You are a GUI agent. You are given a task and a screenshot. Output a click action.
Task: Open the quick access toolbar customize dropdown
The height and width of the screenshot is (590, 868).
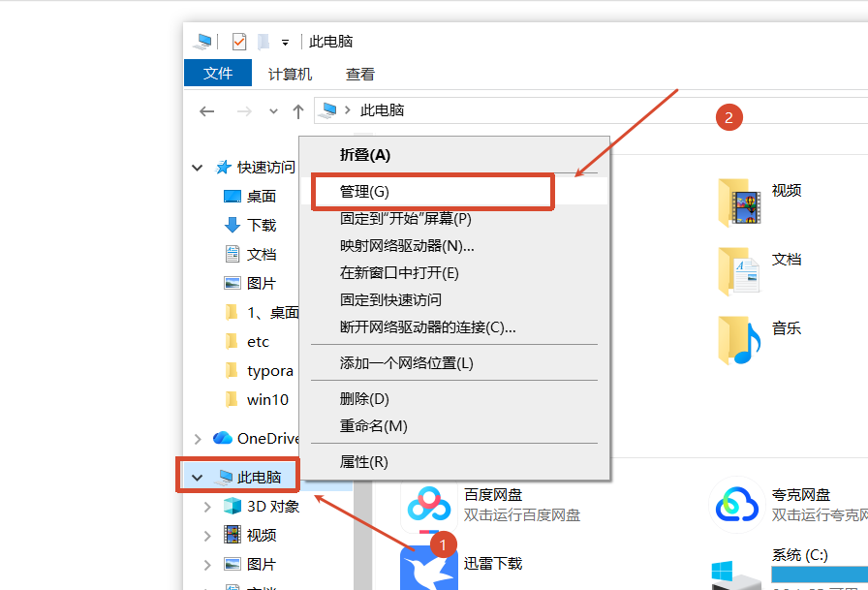pos(285,42)
